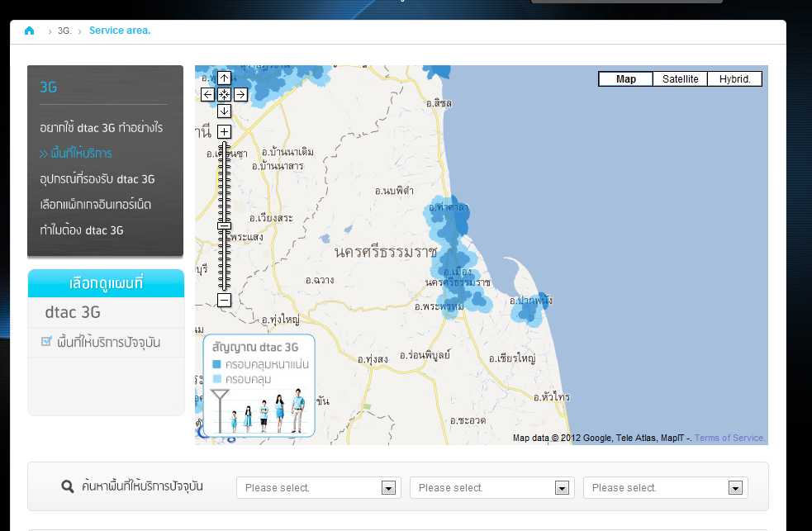Pan the map right with the arrow
Screen dimensions: 812x531
[x=240, y=94]
